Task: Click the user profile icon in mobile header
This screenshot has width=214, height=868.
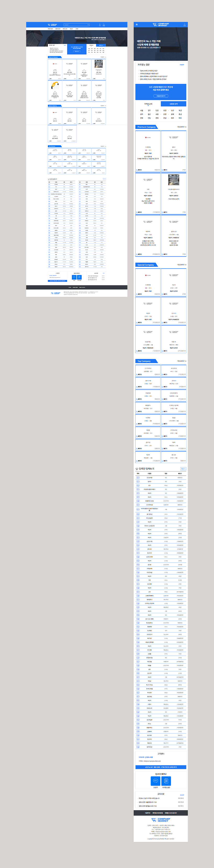Action: click(185, 25)
